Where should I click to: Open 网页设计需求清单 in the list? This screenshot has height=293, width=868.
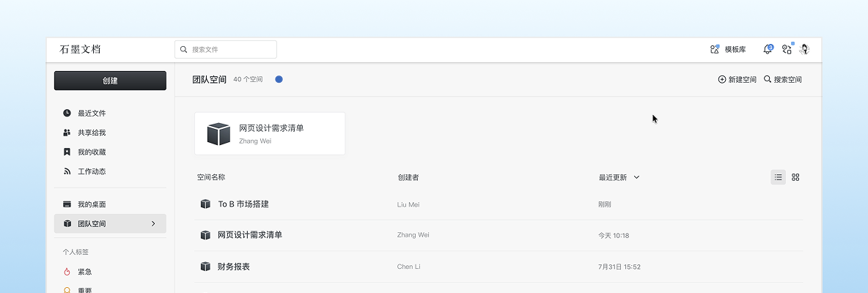click(250, 236)
